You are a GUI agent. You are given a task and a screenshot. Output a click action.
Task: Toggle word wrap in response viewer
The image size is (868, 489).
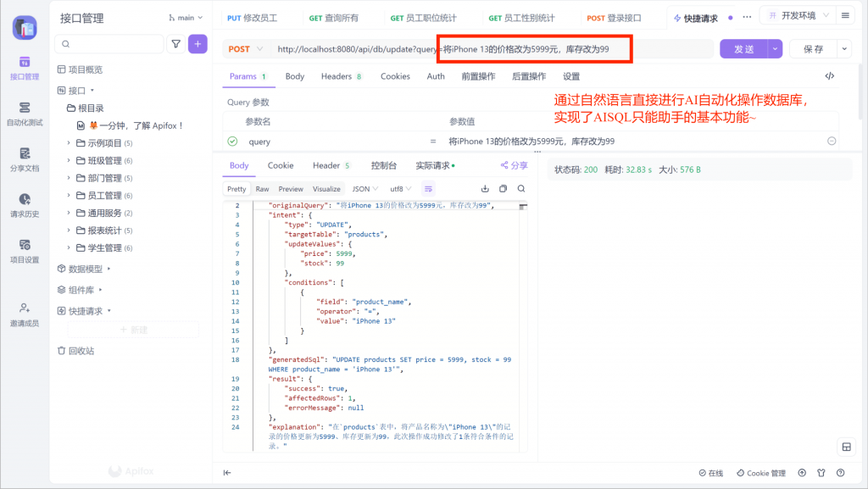click(429, 189)
